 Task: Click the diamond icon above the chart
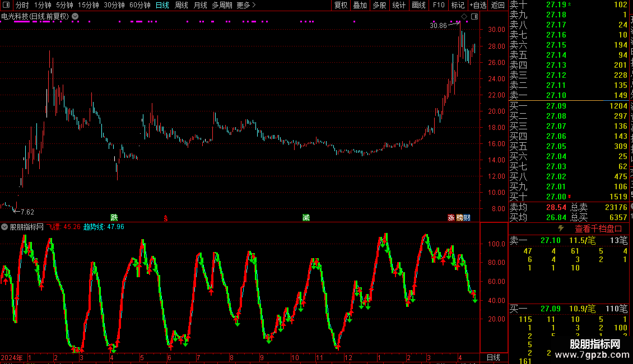[464, 17]
